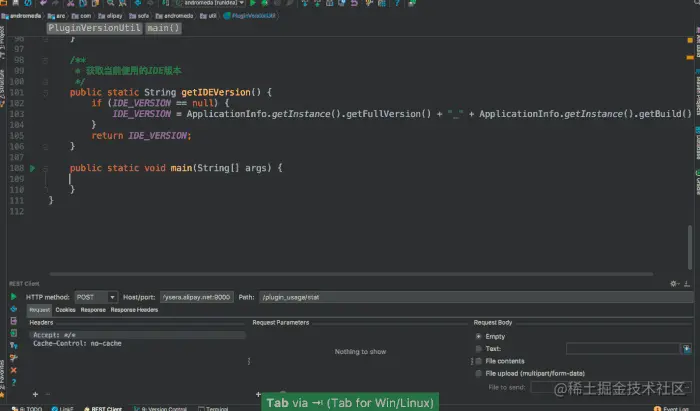Collapse the getIDEVersion method fold marker
This screenshot has height=411, width=700.
46,93
